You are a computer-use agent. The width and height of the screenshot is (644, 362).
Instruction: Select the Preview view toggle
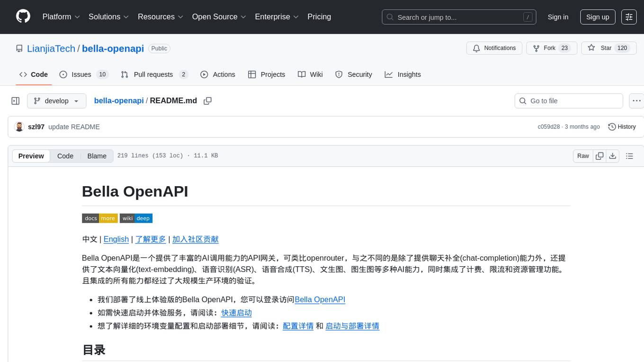31,156
